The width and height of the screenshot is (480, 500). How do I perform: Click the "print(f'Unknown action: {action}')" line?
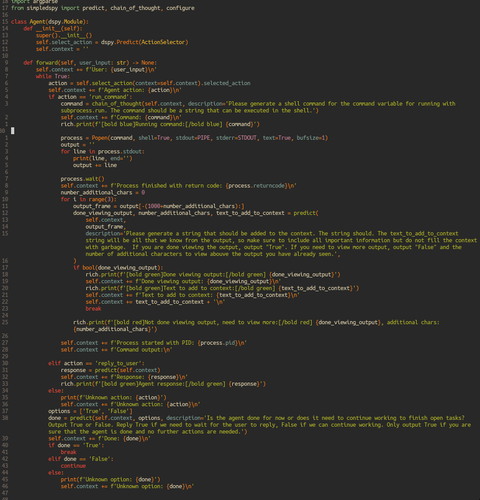(113, 398)
